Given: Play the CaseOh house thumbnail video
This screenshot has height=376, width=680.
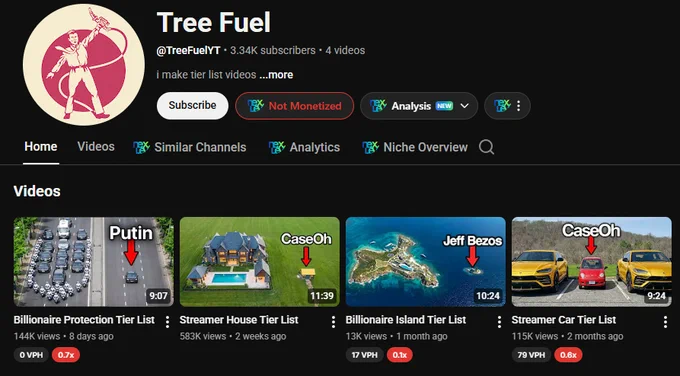Looking at the screenshot, I should 260,262.
